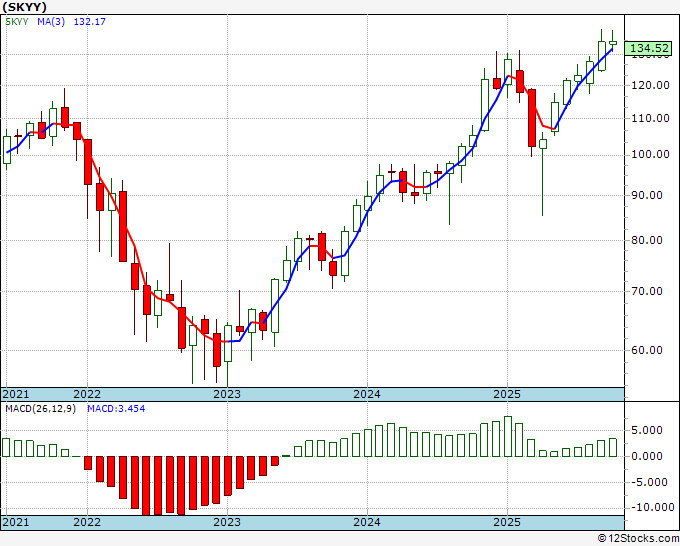The height and width of the screenshot is (546, 680).
Task: Click 2024 on the price chart time axis
Action: 367,394
